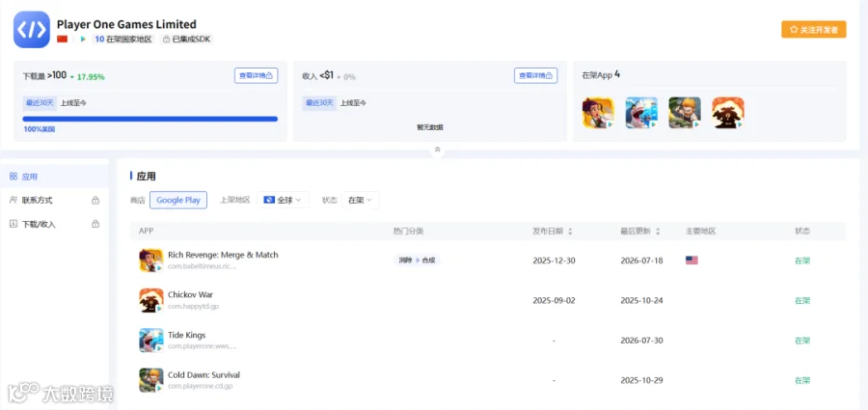
Task: Click the 100%美国 label
Action: tap(40, 129)
